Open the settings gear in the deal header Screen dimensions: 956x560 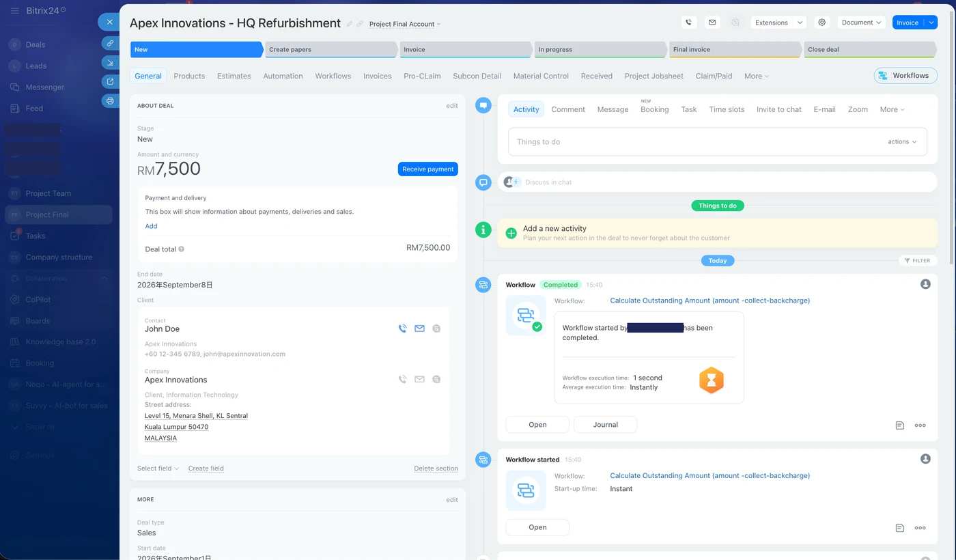pos(822,23)
